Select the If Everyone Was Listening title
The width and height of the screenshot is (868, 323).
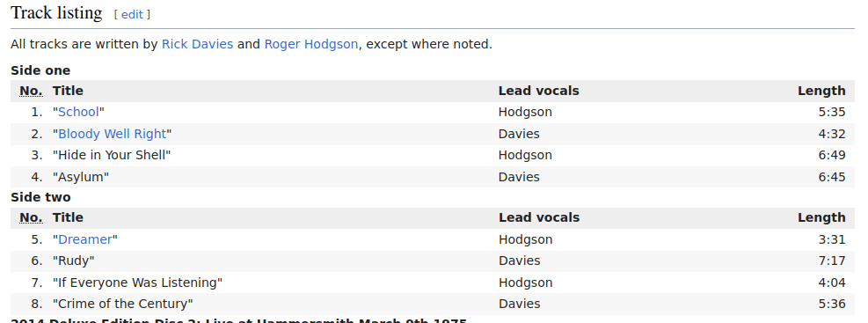(137, 283)
